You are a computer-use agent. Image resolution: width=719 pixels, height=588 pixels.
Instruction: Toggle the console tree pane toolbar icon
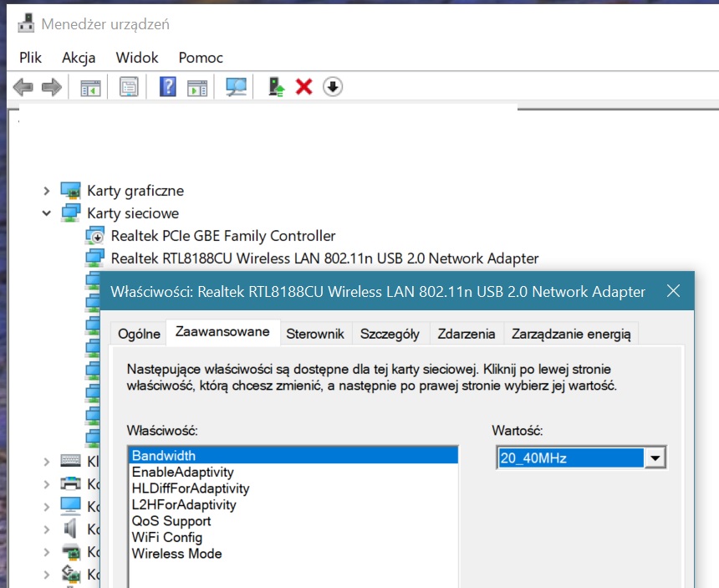[x=90, y=87]
